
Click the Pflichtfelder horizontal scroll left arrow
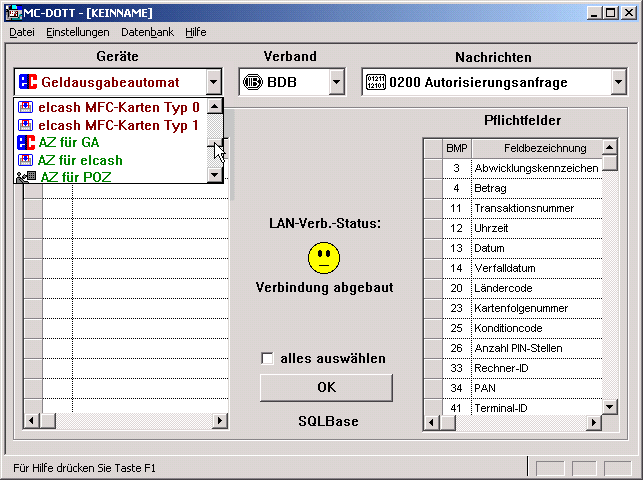pos(432,422)
